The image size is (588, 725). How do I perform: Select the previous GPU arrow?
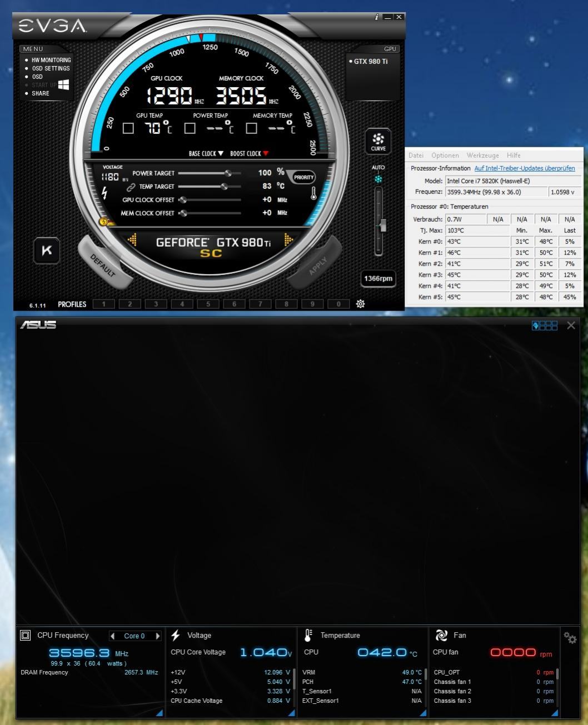[132, 240]
